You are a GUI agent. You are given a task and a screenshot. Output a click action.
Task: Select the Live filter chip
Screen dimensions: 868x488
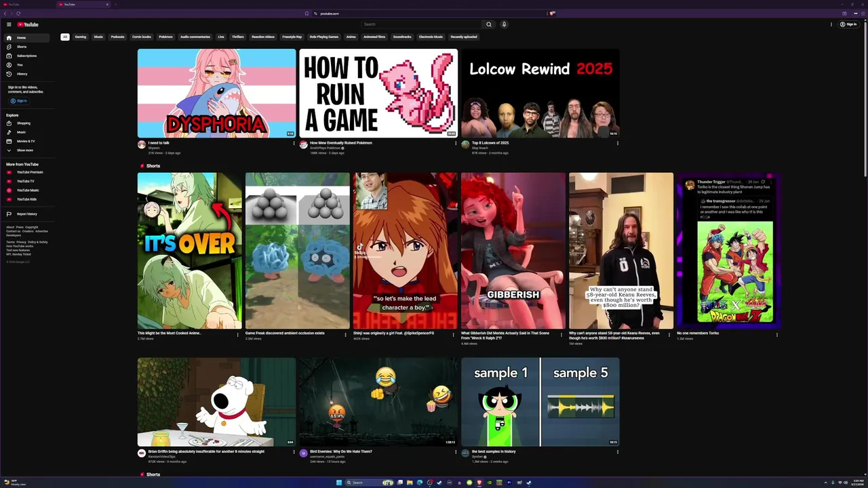coord(221,37)
